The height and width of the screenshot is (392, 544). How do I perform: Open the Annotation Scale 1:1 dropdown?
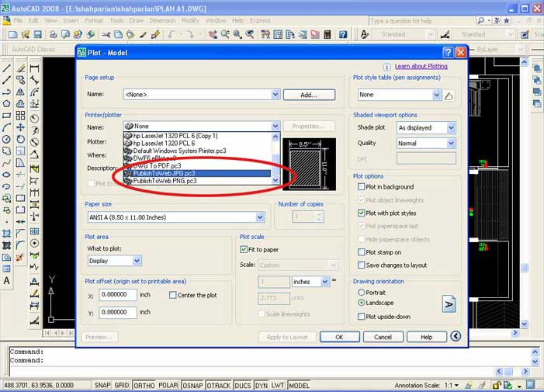click(452, 385)
